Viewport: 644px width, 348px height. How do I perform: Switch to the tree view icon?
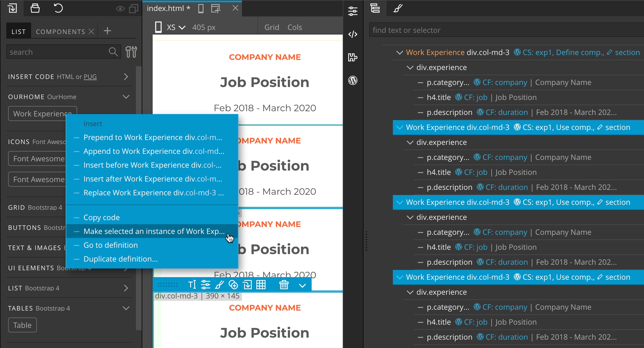375,8
